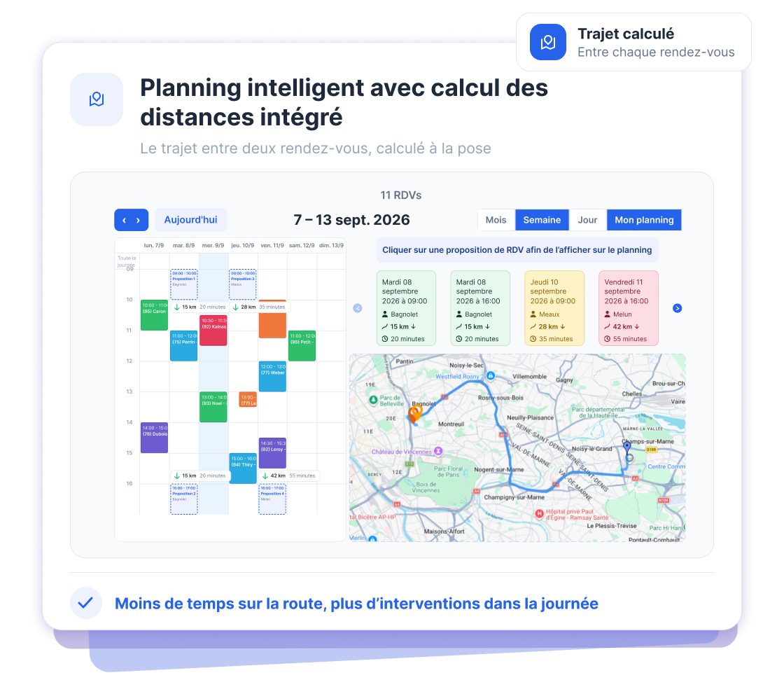Select the sam. 12/9 column header

[x=302, y=246]
